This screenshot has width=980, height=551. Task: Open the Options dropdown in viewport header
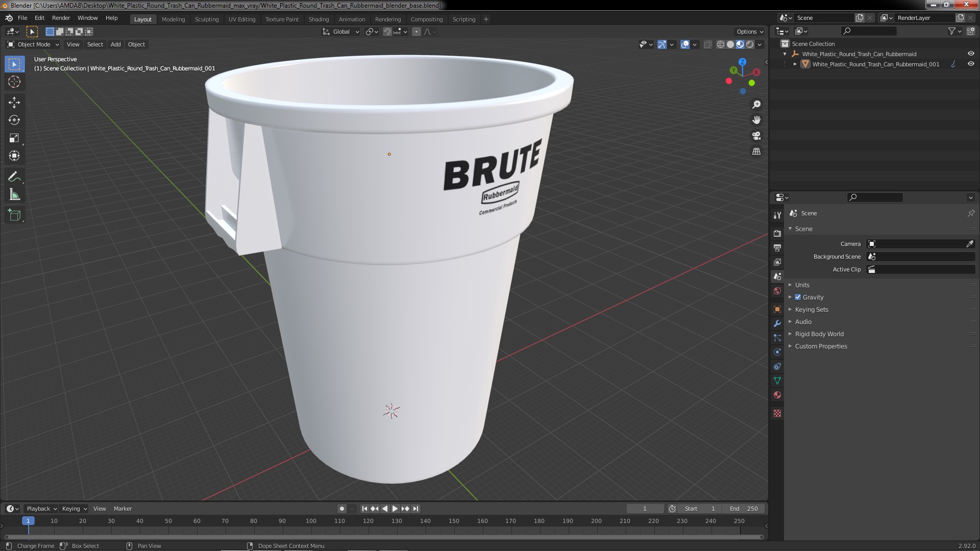[x=750, y=32]
